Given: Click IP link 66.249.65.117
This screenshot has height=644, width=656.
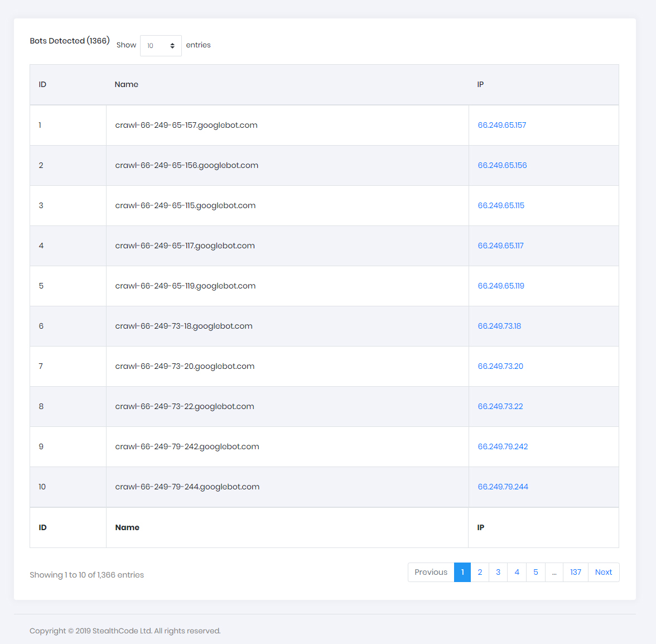Looking at the screenshot, I should (500, 246).
